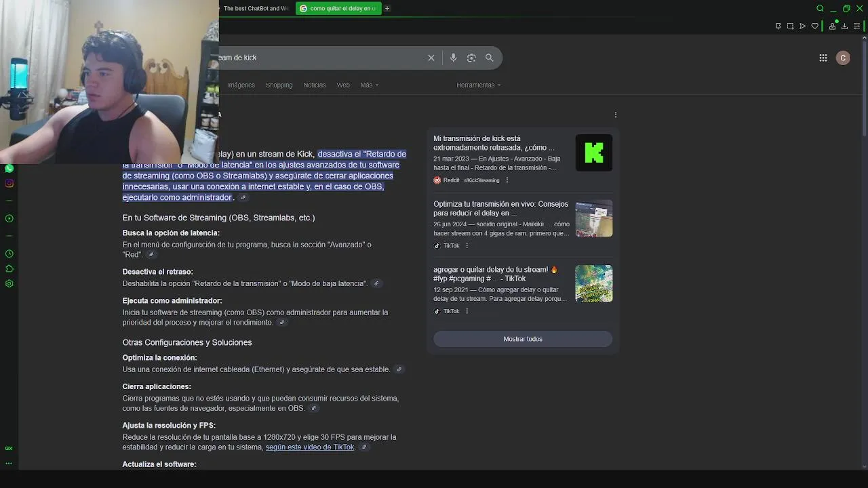
Task: Switch to the Noticias results tab
Action: (x=315, y=85)
